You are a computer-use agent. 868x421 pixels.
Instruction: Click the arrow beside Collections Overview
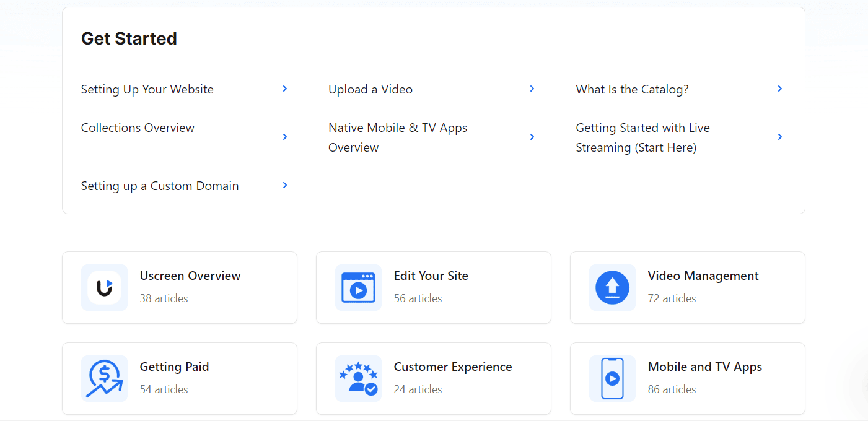pyautogui.click(x=285, y=137)
